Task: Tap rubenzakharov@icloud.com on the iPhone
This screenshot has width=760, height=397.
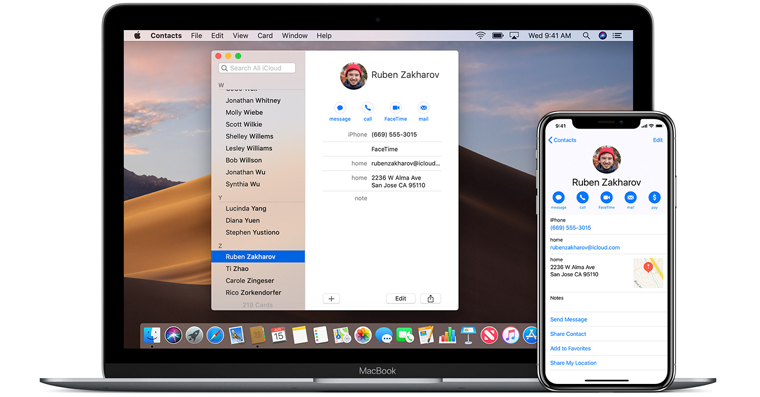Action: pyautogui.click(x=585, y=248)
